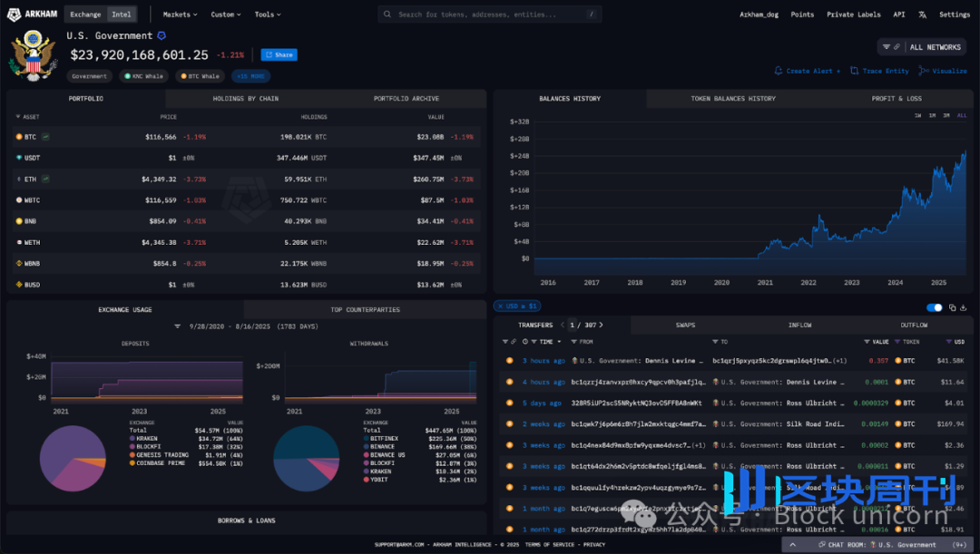Open the Custom dropdown menu
The width and height of the screenshot is (980, 554).
[x=226, y=15]
